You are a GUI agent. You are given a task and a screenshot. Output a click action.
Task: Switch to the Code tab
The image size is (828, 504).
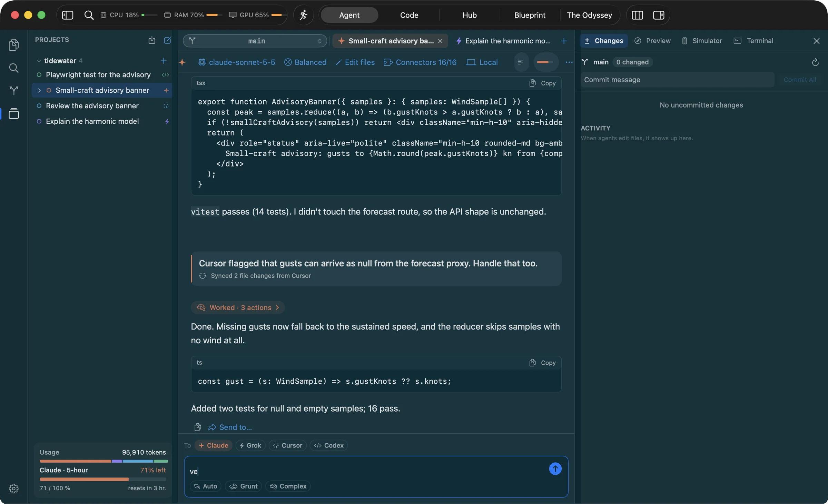pos(409,15)
